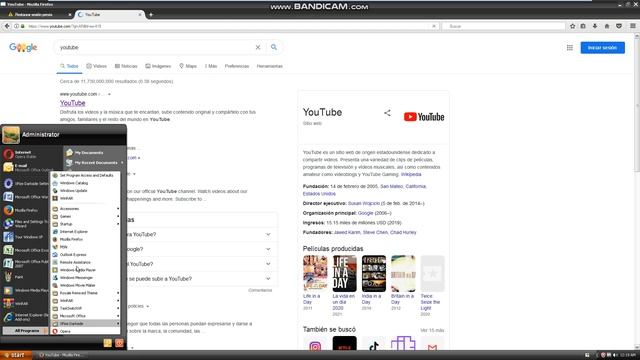
Task: Expand My Recent Documents submenu
Action: [x=94, y=162]
